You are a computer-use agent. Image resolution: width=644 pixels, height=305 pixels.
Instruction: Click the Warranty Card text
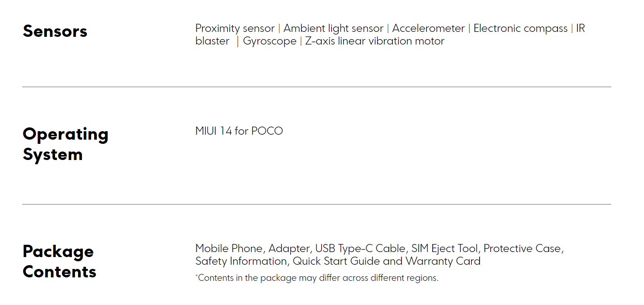coord(443,261)
